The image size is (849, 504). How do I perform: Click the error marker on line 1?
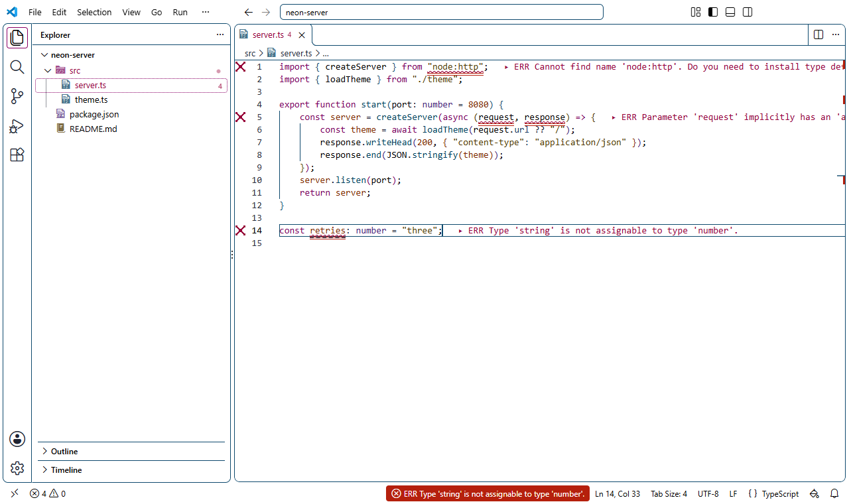click(240, 66)
